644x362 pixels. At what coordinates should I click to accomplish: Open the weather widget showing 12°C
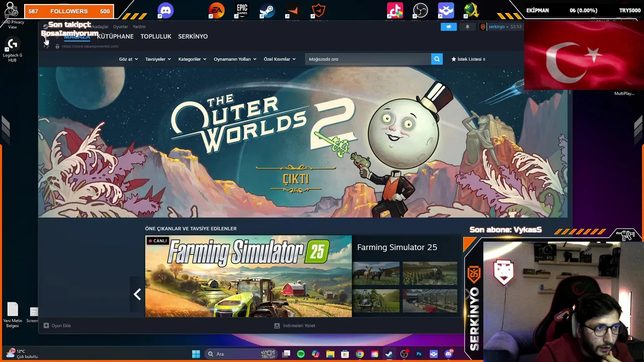(21, 353)
